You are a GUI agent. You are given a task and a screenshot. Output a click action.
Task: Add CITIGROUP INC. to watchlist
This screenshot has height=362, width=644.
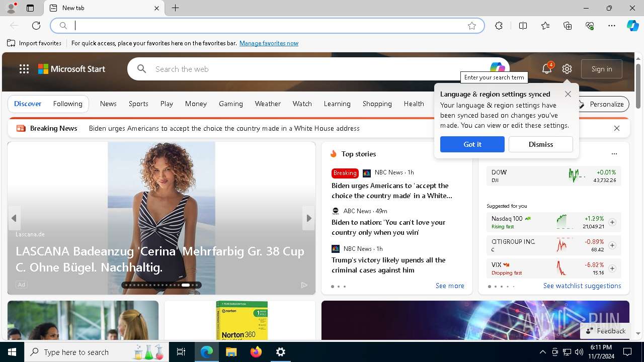(x=612, y=245)
